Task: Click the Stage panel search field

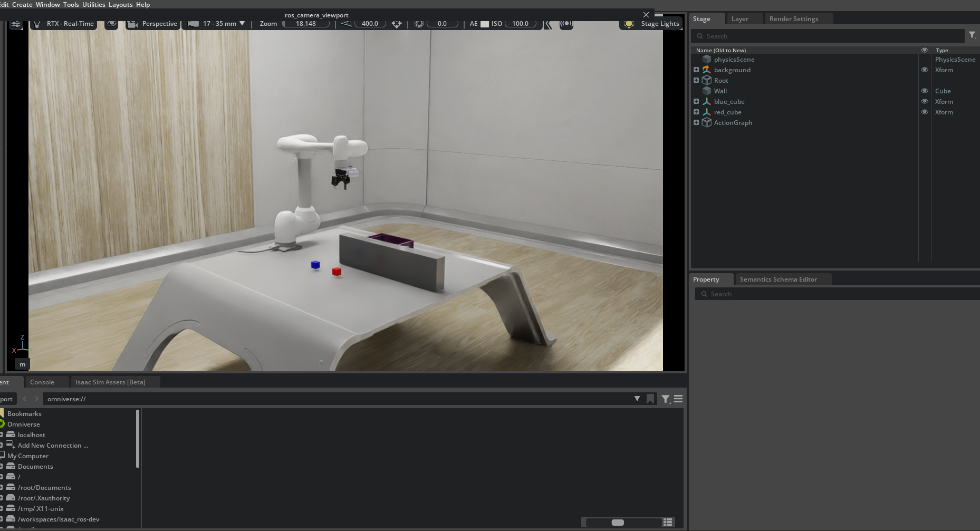Action: 828,36
